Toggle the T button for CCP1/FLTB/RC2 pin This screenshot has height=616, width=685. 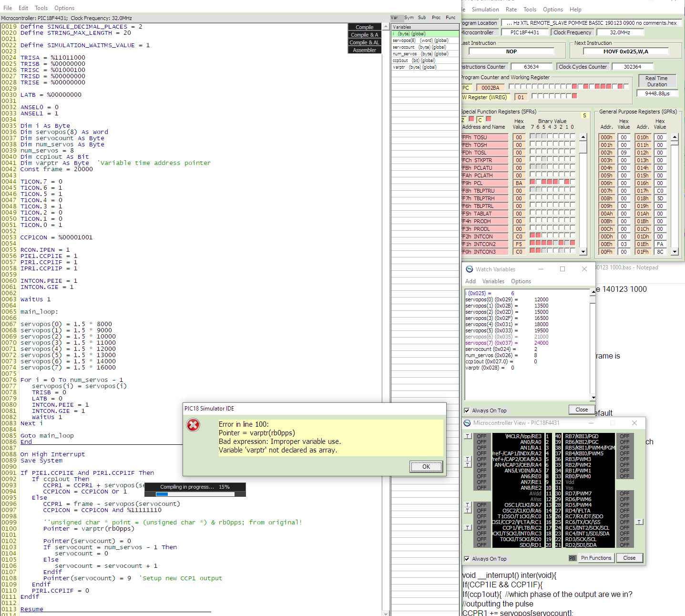[x=468, y=528]
